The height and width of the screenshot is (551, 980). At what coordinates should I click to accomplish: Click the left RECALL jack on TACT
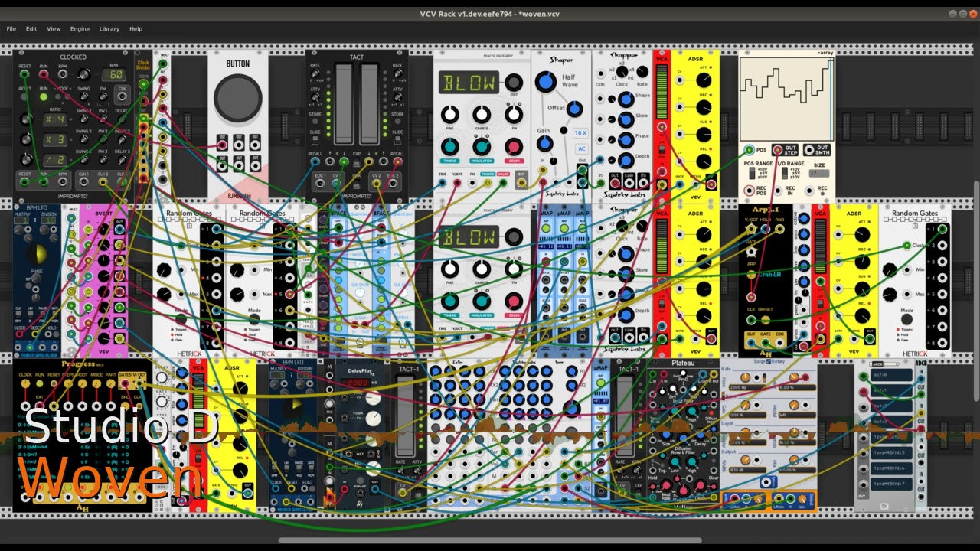pos(316,161)
